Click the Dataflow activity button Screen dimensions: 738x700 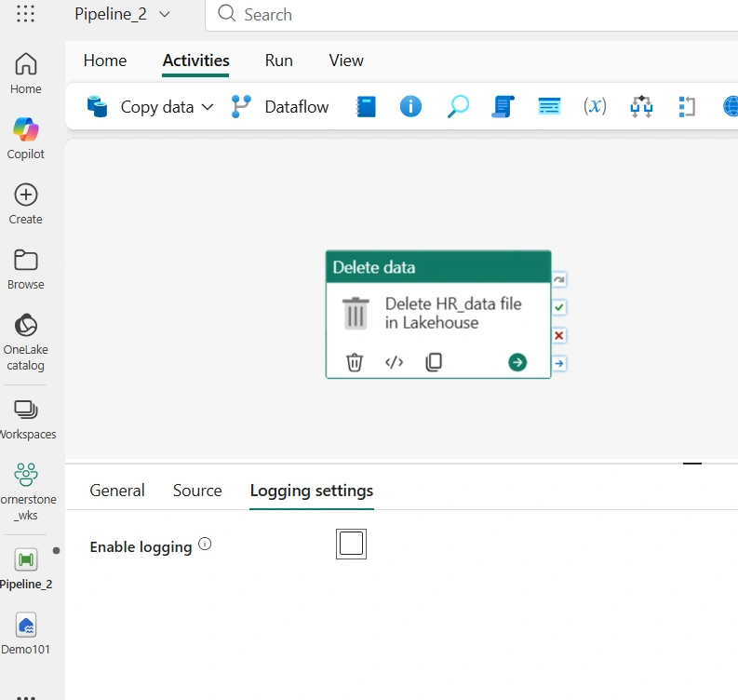click(x=280, y=107)
